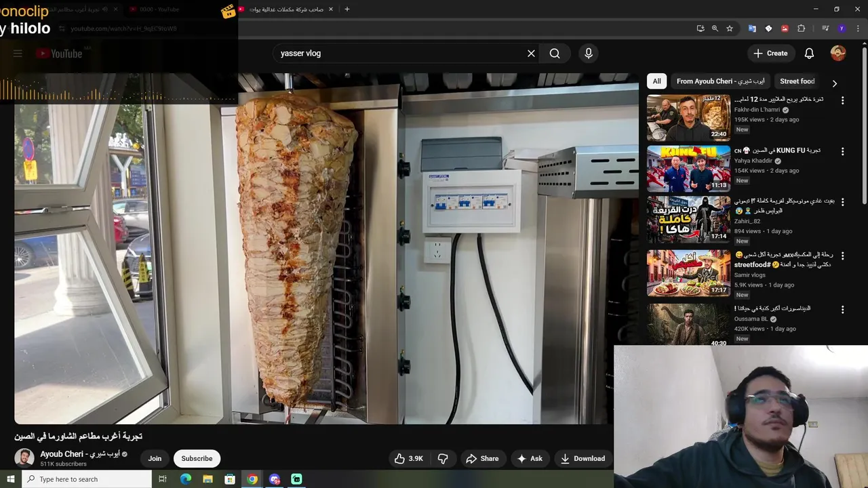
Task: Open the Chrome profile 'y' avatar
Action: [842, 28]
